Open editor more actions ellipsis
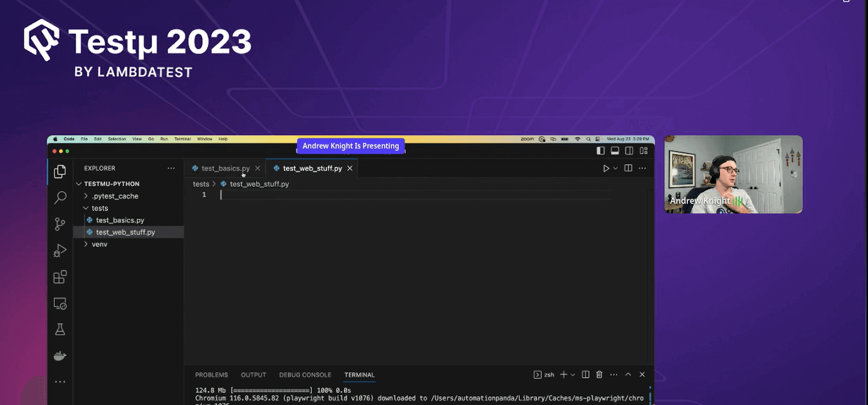 click(x=642, y=168)
